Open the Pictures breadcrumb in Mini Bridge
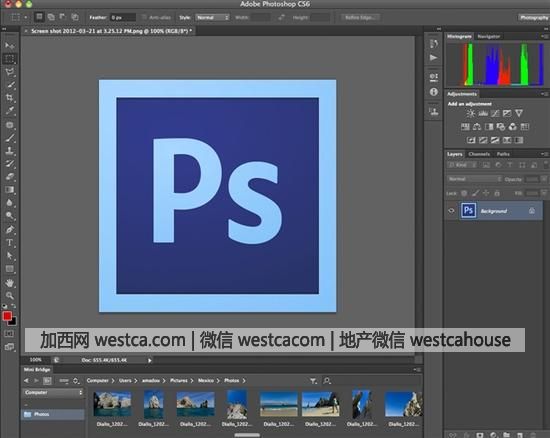Screen dimensions: 550x438 coord(179,380)
